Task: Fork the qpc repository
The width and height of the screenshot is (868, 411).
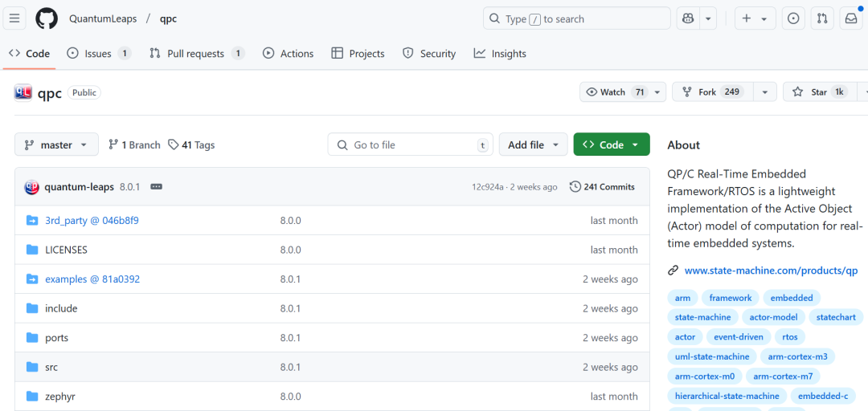Action: coord(713,92)
